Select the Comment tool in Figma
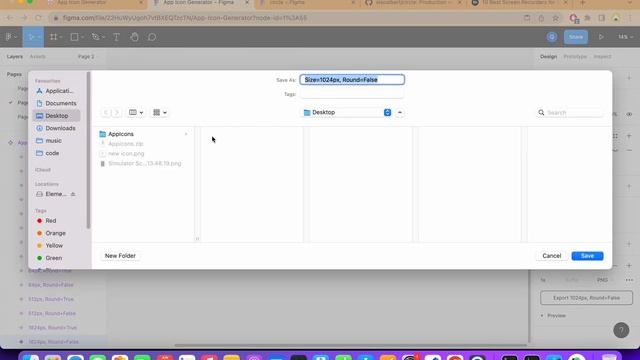This screenshot has width=640, height=360. point(152,37)
